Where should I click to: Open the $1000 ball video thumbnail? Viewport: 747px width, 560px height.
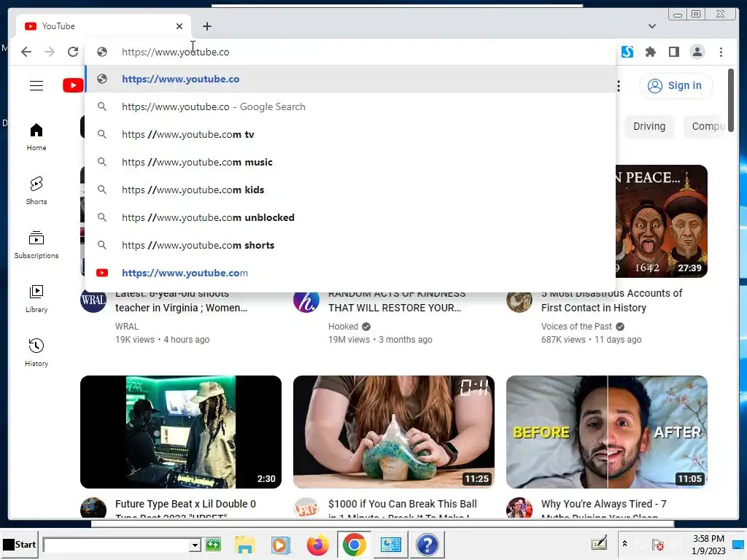(393, 432)
